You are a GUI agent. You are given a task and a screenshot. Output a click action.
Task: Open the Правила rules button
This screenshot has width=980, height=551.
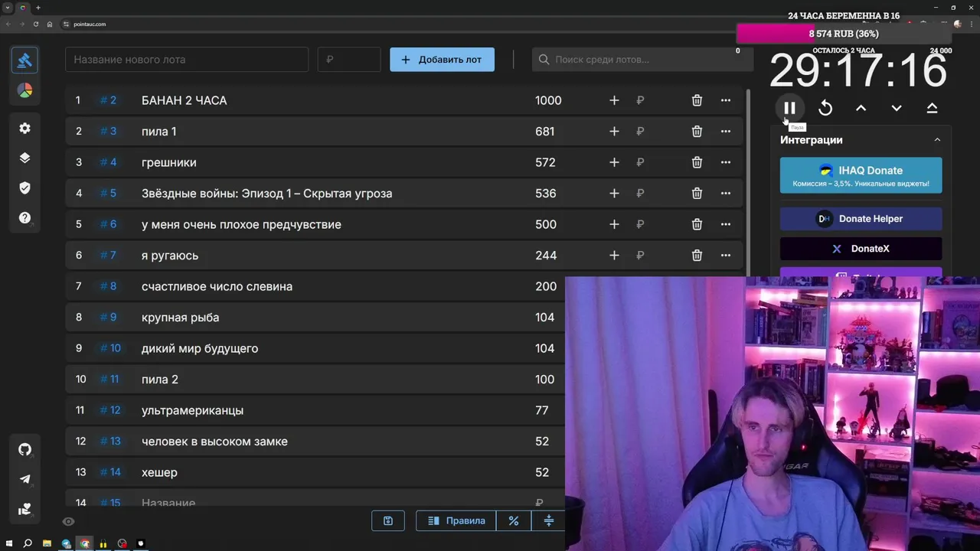point(456,520)
